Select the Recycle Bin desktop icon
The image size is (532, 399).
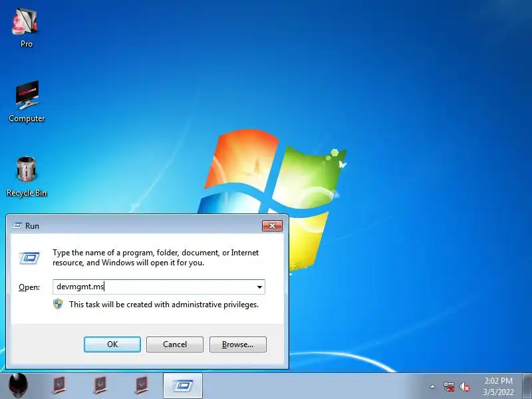coord(27,176)
